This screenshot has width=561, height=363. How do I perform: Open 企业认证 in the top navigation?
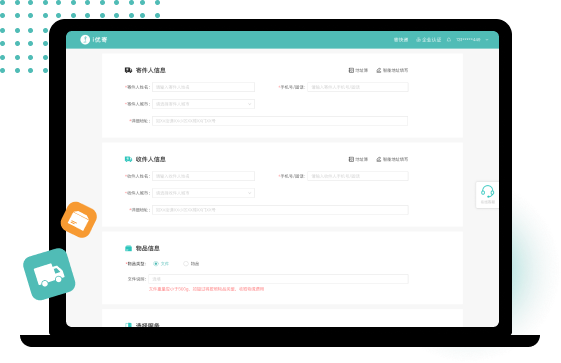point(431,40)
